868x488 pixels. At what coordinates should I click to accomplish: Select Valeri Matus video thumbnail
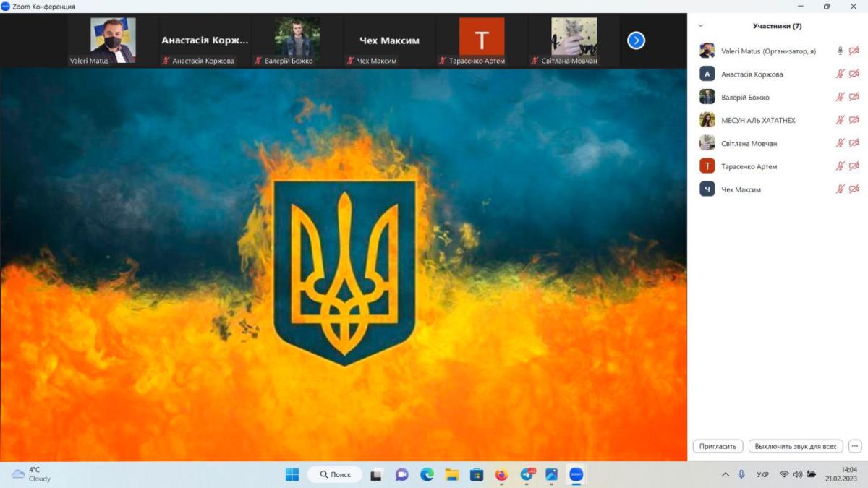tap(112, 41)
